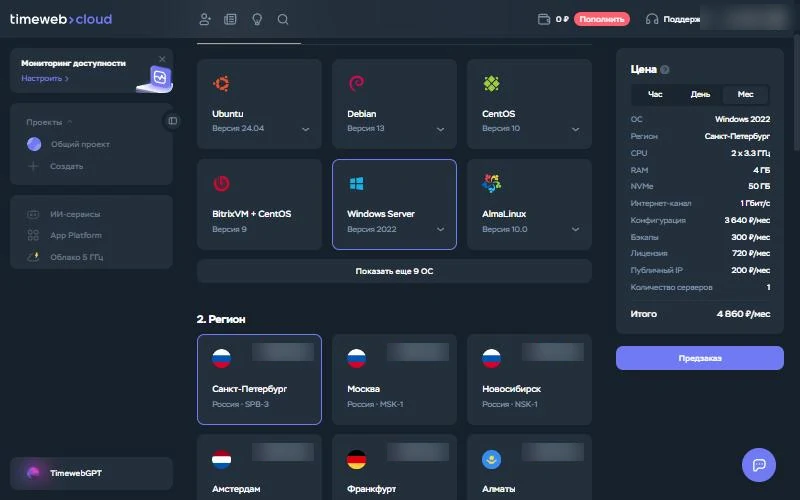Click the headphones support icon
The height and width of the screenshot is (500, 800).
pos(652,19)
